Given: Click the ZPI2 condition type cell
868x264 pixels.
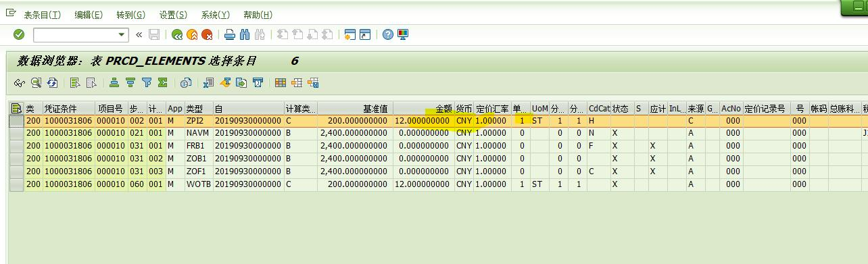Looking at the screenshot, I should pyautogui.click(x=199, y=121).
